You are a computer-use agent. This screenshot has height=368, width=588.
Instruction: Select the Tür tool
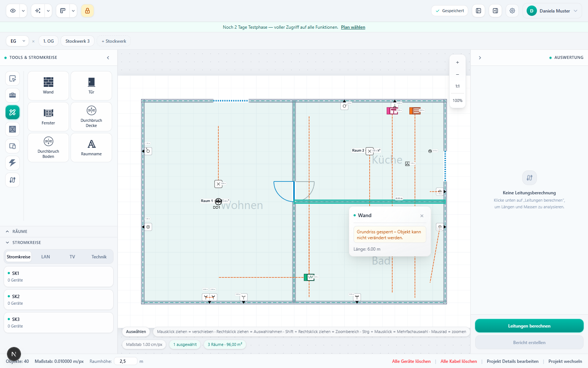91,86
